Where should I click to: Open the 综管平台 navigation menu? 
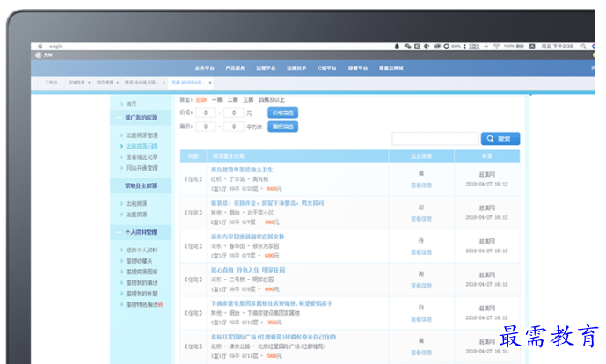pos(358,69)
